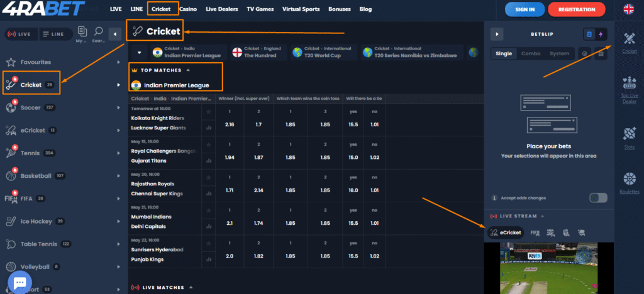Click the Tennis racket icon in sidebar

pyautogui.click(x=11, y=153)
